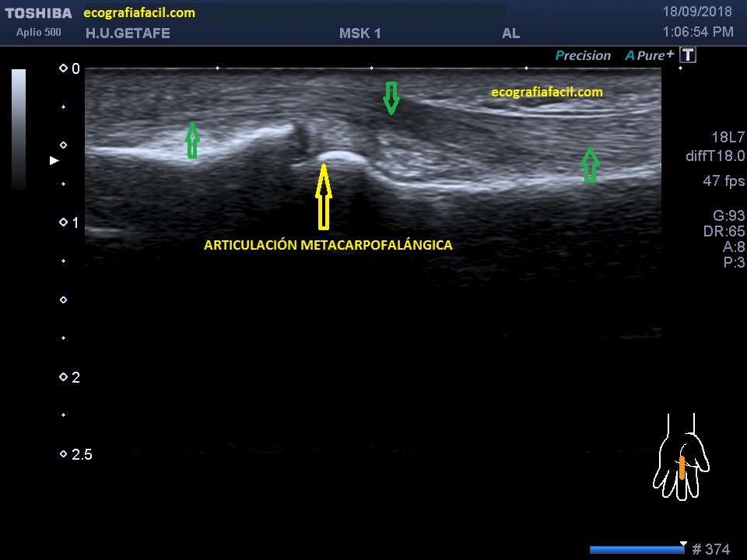This screenshot has height=560, width=747.
Task: Select the rightmost green up arrow
Action: coord(591,165)
